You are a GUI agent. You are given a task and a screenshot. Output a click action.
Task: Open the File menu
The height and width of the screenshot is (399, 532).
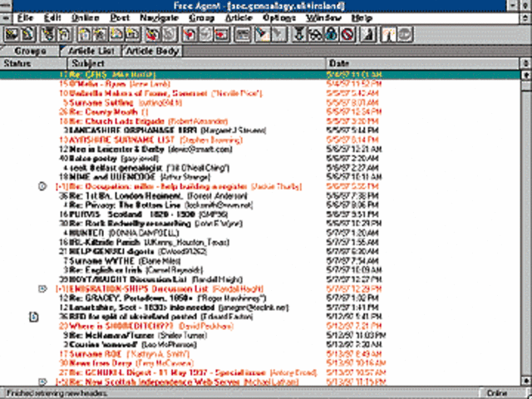tap(26, 17)
